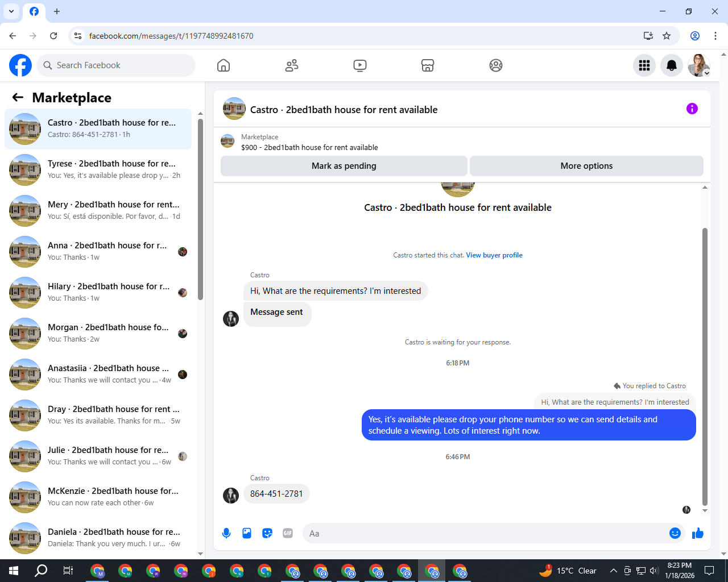Open the Home feed icon
Image resolution: width=728 pixels, height=582 pixels.
click(x=224, y=65)
